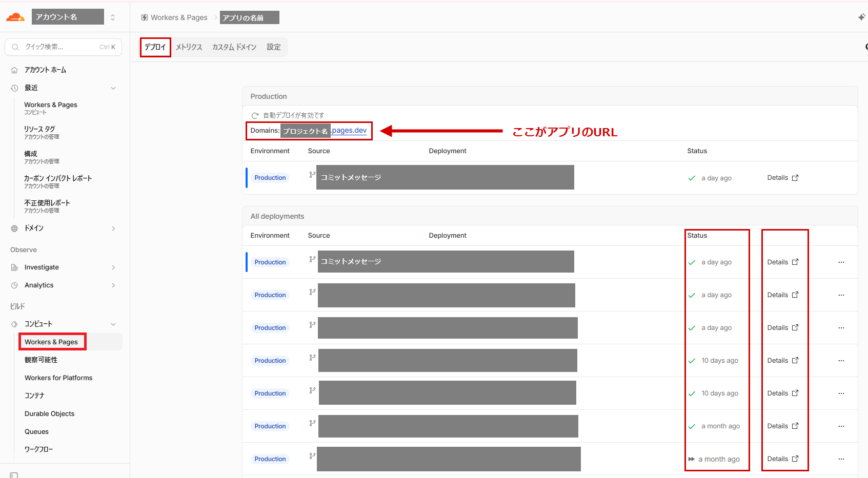868x478 pixels.
Task: Open Details in the Production section row
Action: pos(783,178)
